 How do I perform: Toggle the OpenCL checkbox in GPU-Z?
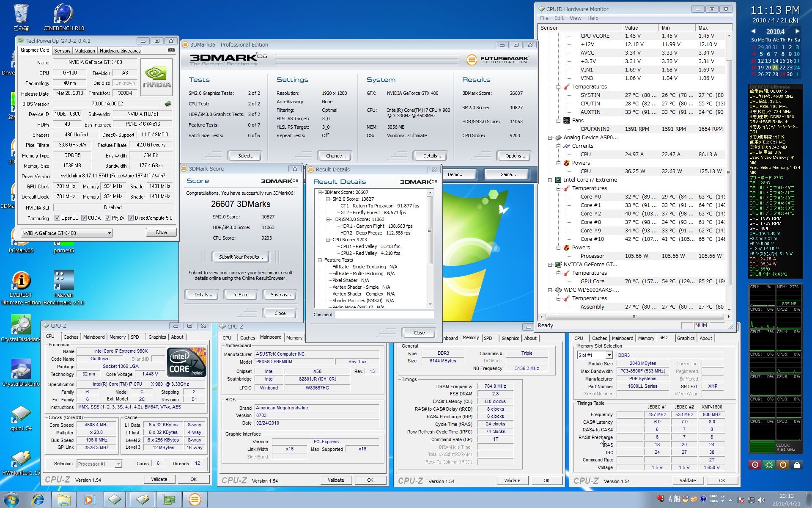[57, 218]
